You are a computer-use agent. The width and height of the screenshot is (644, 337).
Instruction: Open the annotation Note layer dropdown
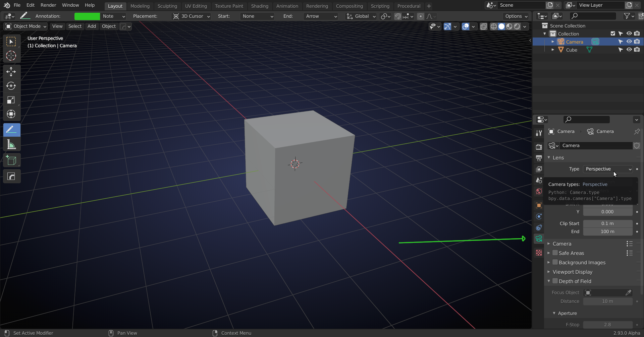click(x=113, y=16)
